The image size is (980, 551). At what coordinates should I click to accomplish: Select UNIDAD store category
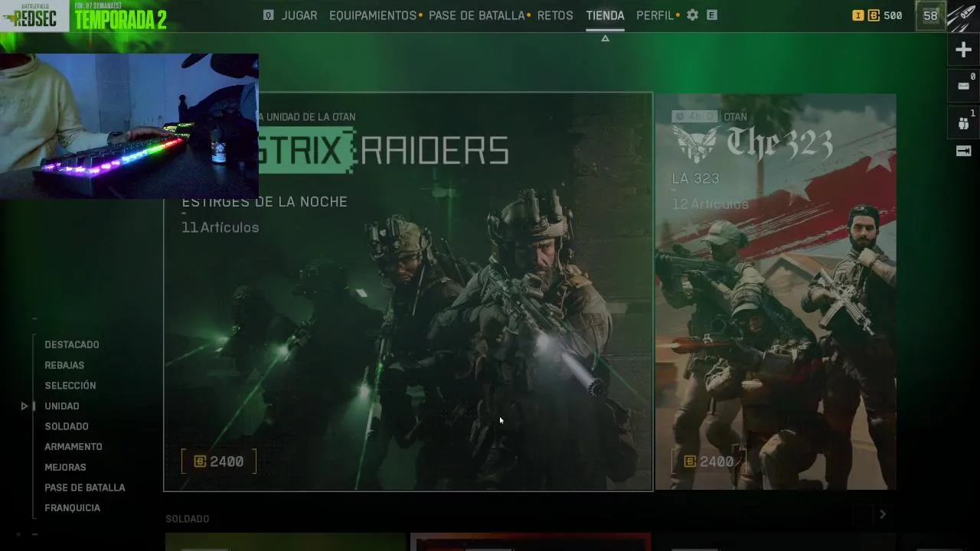click(x=62, y=406)
